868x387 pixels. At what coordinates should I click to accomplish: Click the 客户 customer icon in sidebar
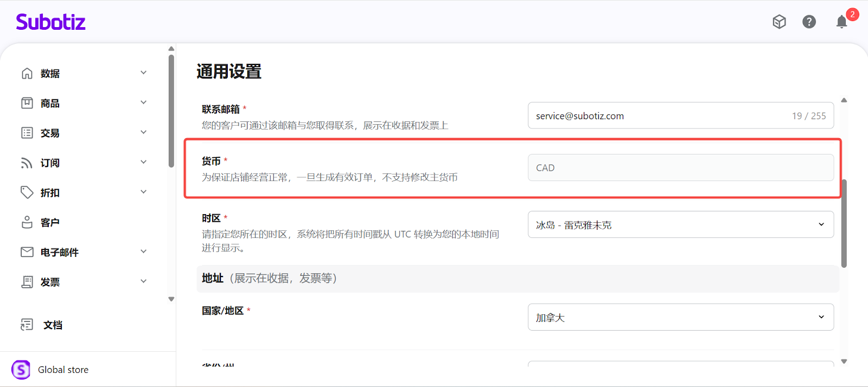(x=27, y=222)
